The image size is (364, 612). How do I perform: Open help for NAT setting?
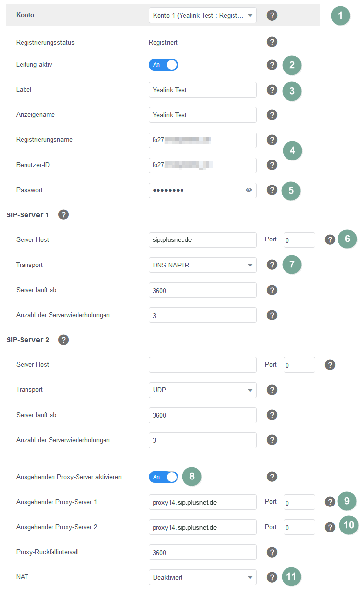(272, 577)
